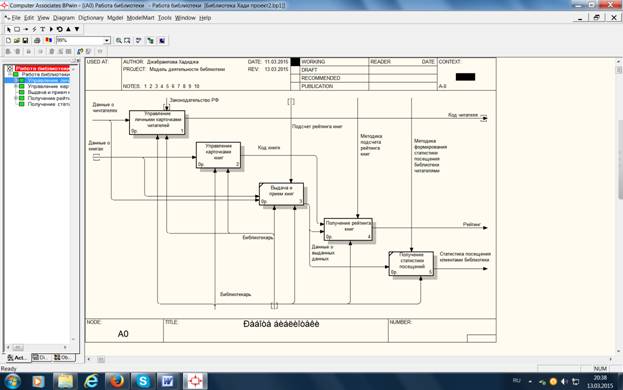Select 'Выдача и прием' item in tree

point(48,92)
